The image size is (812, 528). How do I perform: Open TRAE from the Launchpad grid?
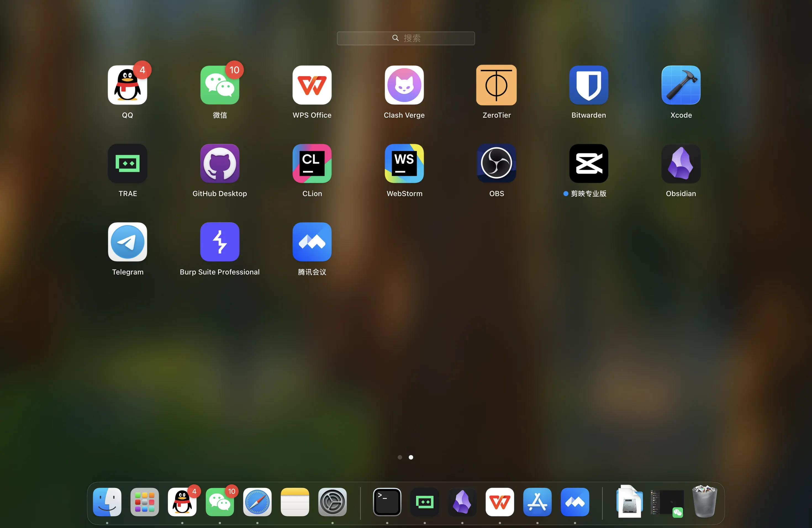tap(128, 164)
